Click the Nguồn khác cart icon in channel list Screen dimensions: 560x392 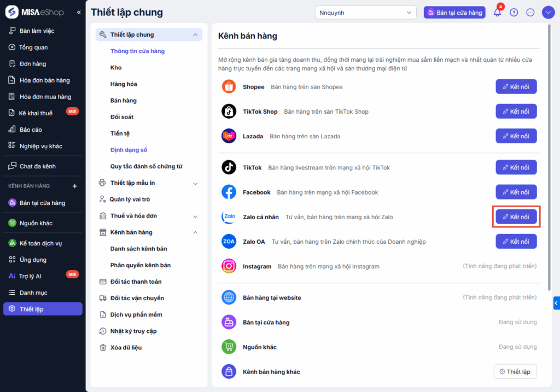click(229, 347)
